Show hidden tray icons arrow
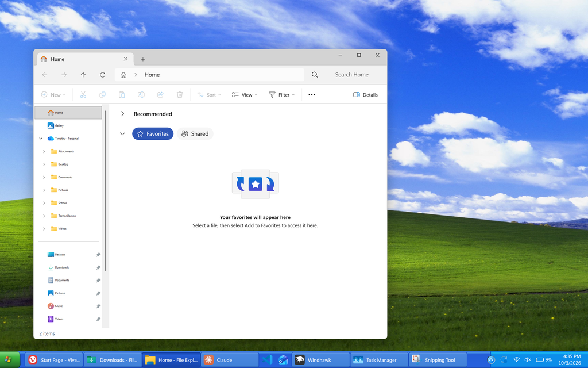The width and height of the screenshot is (588, 368). coord(491,360)
